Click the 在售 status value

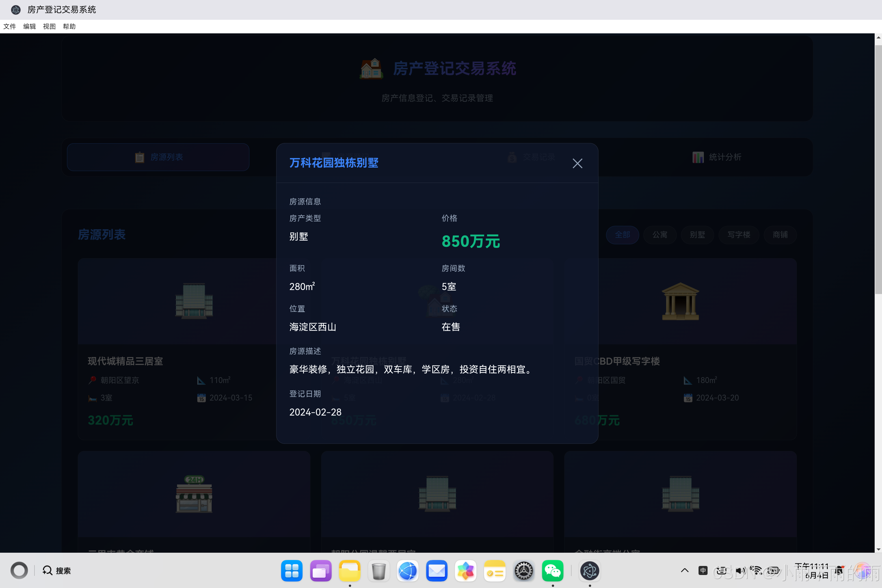coord(451,327)
